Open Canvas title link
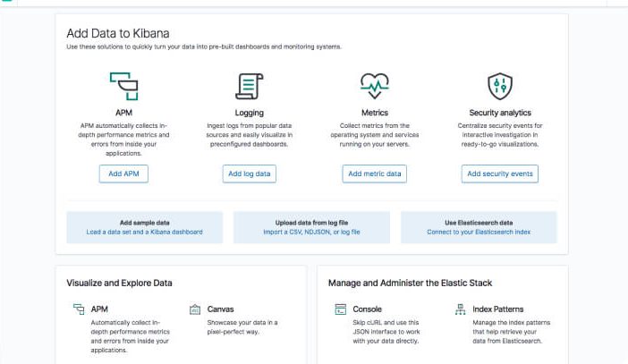The width and height of the screenshot is (628, 364). click(220, 309)
